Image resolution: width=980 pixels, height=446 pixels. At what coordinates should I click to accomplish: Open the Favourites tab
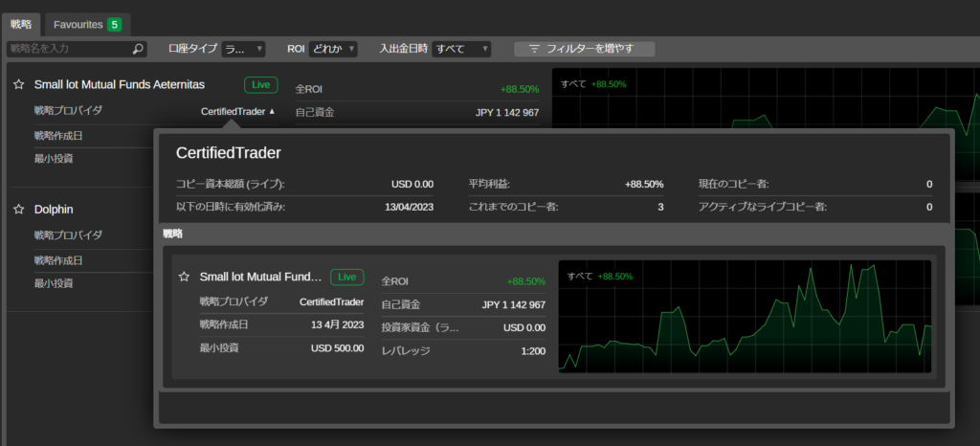(86, 24)
